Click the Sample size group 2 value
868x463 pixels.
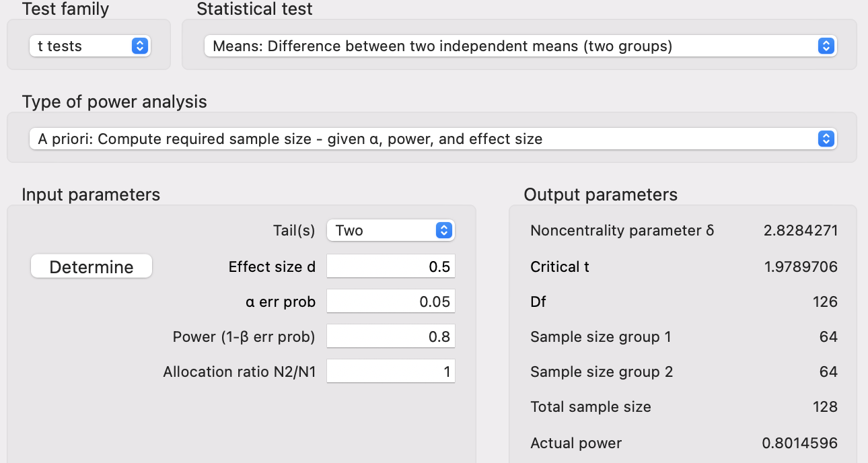[828, 371]
